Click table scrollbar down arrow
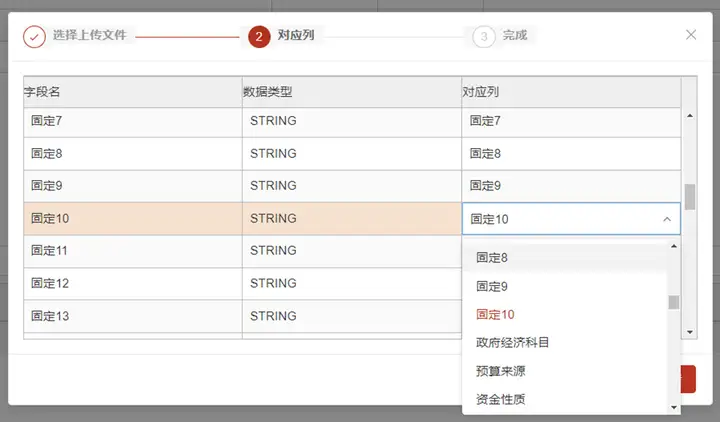The width and height of the screenshot is (720, 422). (690, 332)
